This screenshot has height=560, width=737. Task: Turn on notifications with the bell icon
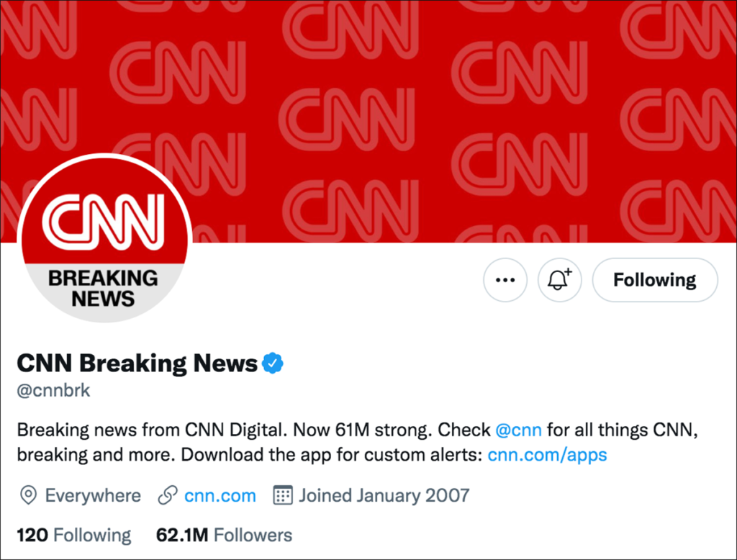[x=559, y=280]
